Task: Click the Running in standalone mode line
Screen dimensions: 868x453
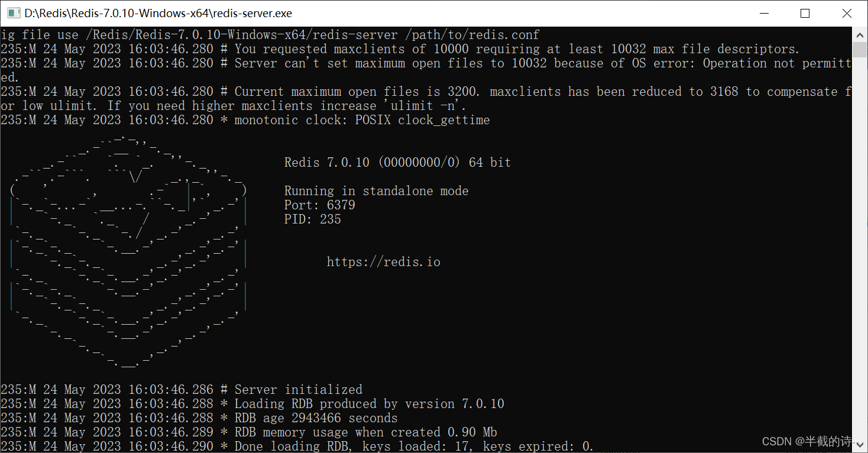Action: 376,190
